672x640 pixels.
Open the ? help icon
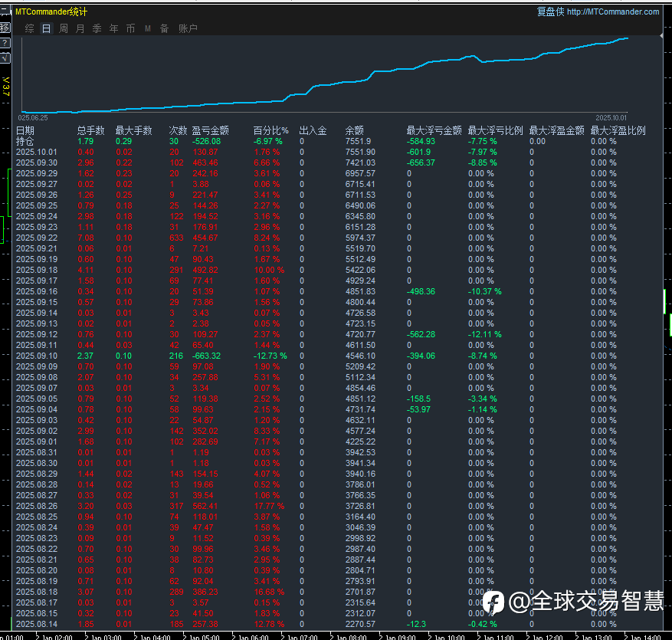(5, 42)
